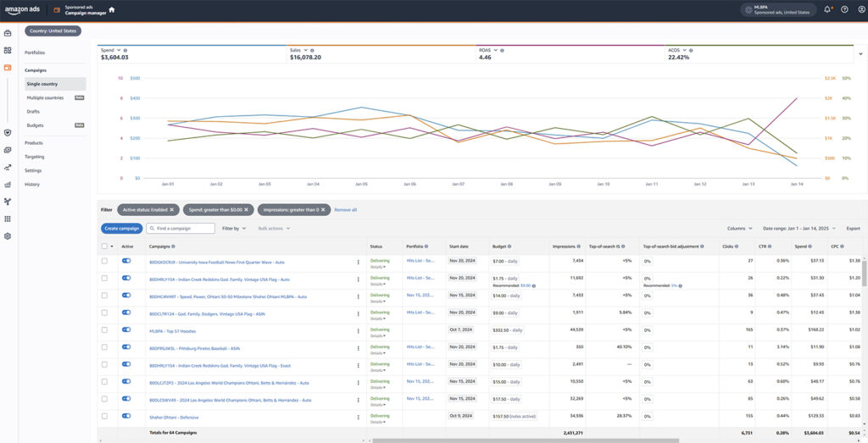Open Portfolios in the side navigation
This screenshot has height=443, width=868.
click(x=35, y=53)
